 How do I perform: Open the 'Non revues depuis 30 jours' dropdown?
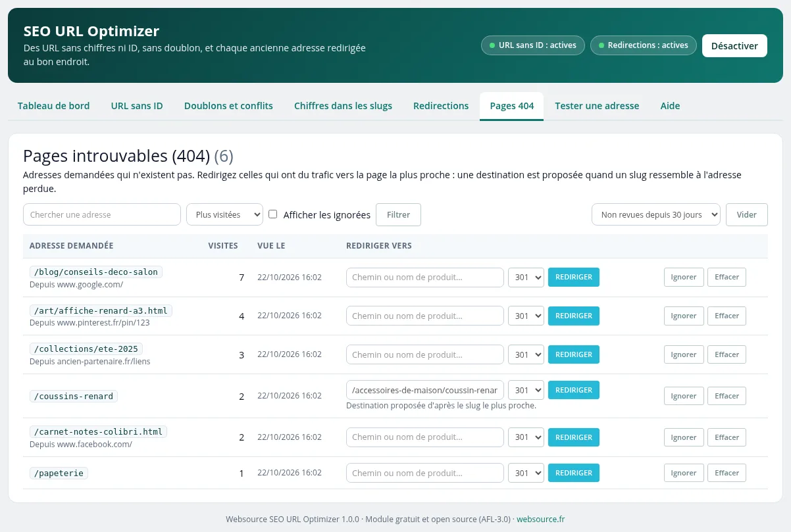click(x=656, y=214)
